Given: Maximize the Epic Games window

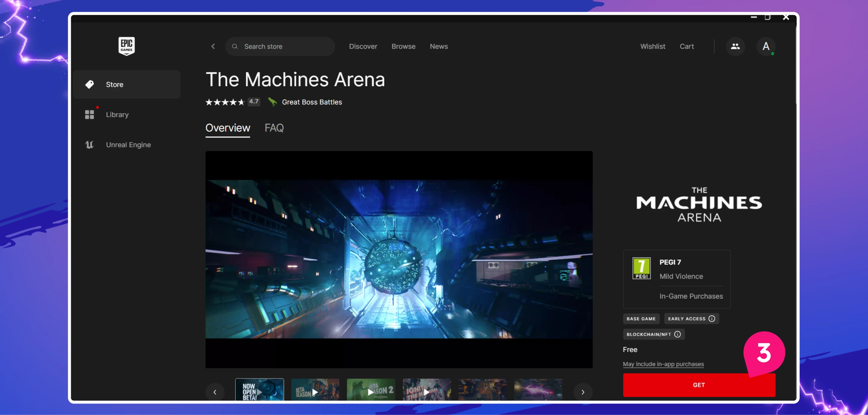Looking at the screenshot, I should pos(768,17).
